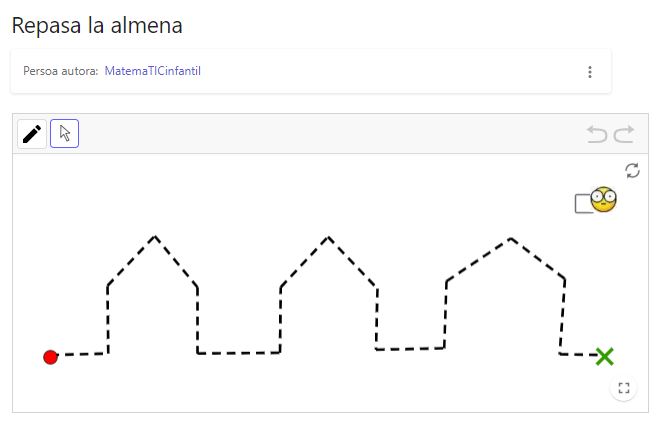Screen dimensions: 666x440
Task: Click the middle house's roof peak
Action: (x=328, y=238)
